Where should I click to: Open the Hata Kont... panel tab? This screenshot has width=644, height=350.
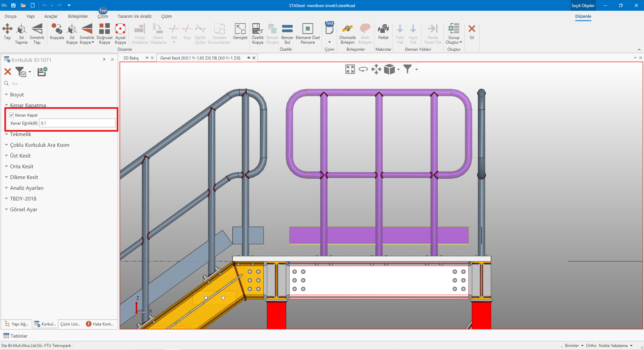tap(100, 324)
